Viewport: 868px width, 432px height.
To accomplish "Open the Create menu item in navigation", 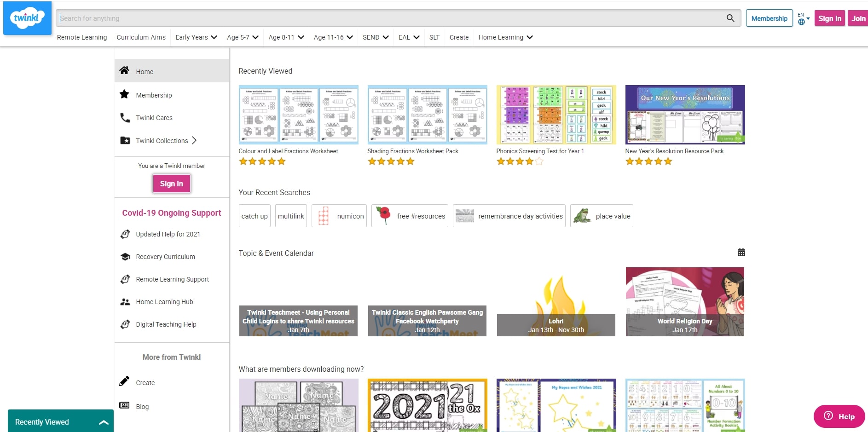I will coord(459,37).
